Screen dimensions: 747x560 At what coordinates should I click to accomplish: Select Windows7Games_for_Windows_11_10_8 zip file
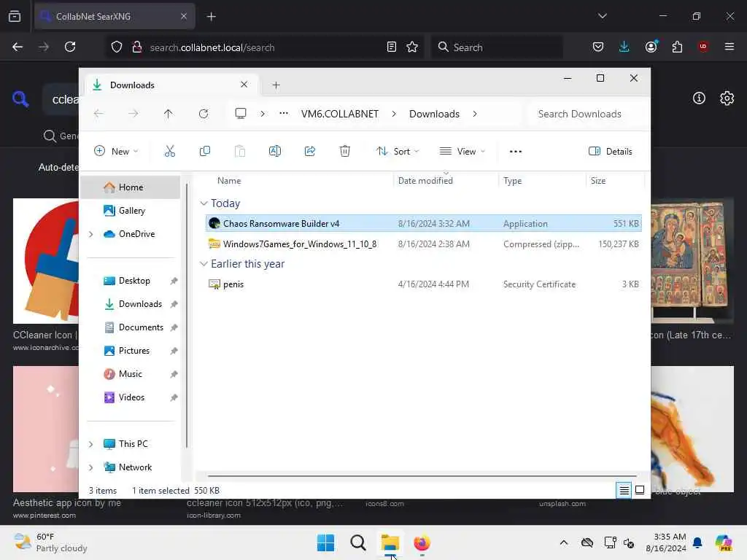pyautogui.click(x=424, y=244)
